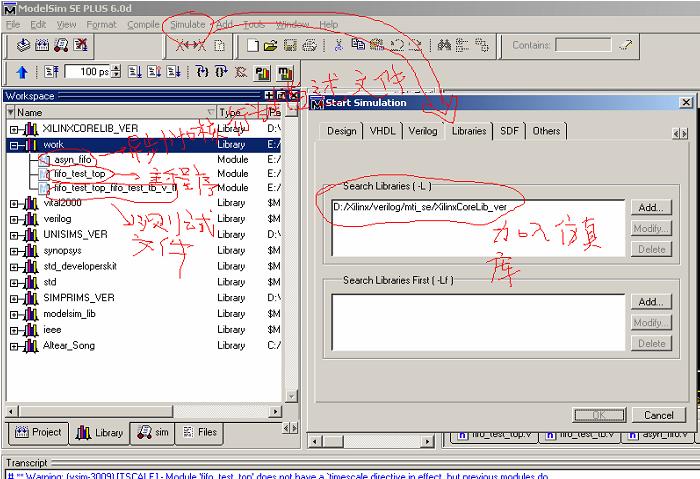Click Cancel in Start Simulation dialog

click(x=658, y=415)
